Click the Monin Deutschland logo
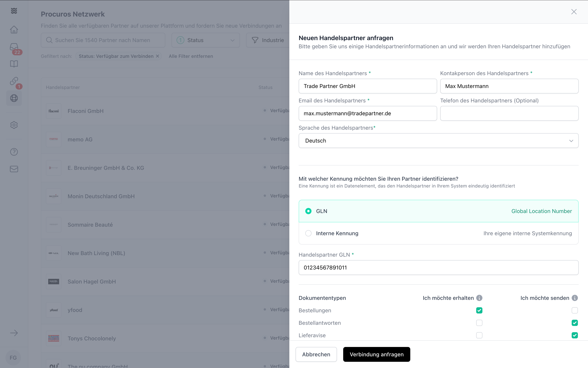The image size is (588, 368). 53,196
